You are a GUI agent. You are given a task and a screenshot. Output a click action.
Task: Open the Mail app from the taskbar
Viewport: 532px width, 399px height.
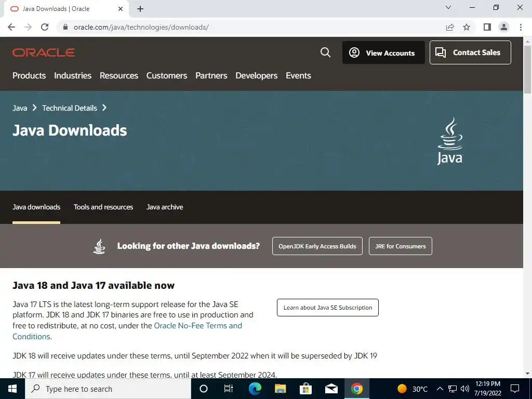pos(331,389)
